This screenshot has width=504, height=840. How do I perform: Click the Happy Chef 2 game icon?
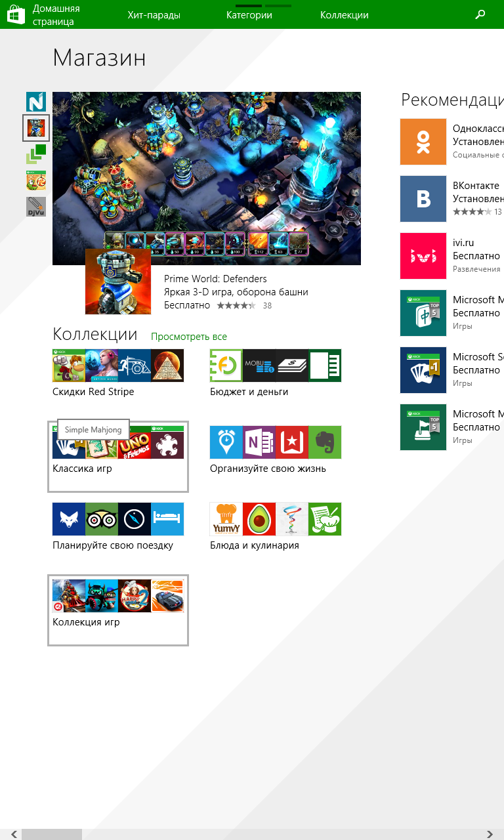(x=135, y=596)
